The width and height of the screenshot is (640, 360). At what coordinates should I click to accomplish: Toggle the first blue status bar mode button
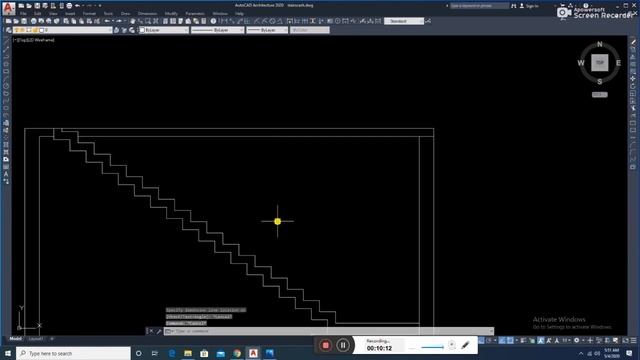tap(482, 340)
